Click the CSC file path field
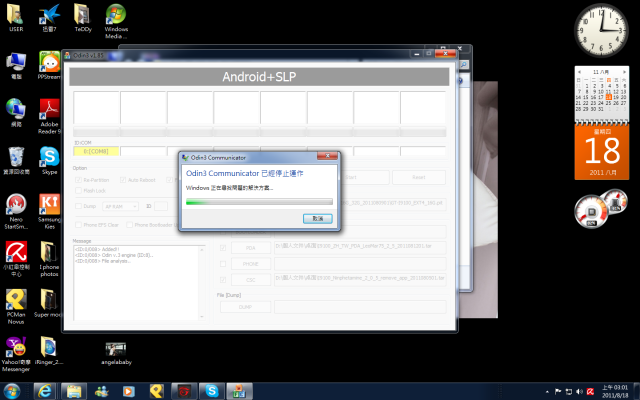The height and width of the screenshot is (400, 640). (360, 280)
